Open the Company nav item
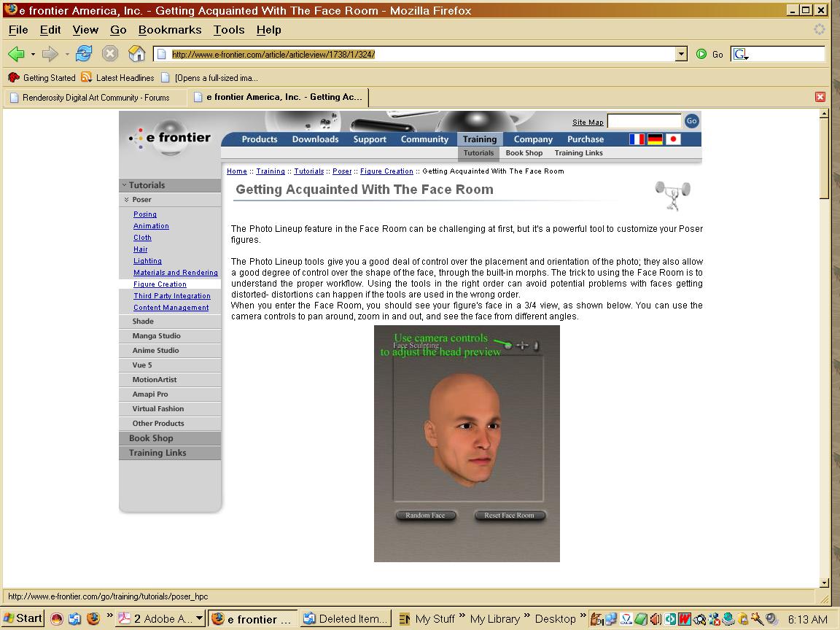 coord(533,139)
